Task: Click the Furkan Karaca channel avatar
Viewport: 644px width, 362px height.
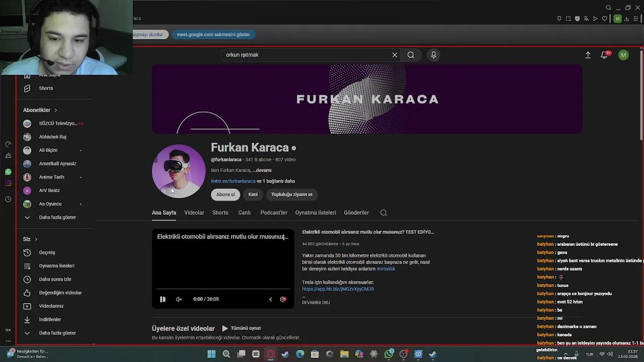Action: tap(179, 171)
